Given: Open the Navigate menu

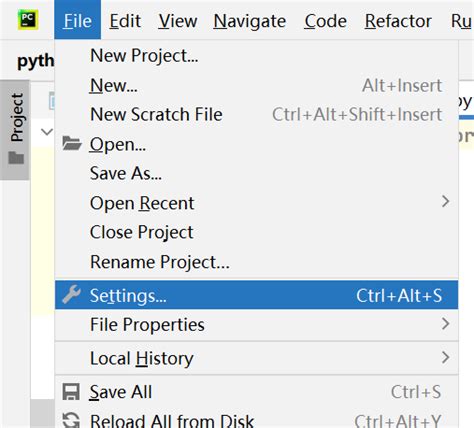Looking at the screenshot, I should point(250,21).
